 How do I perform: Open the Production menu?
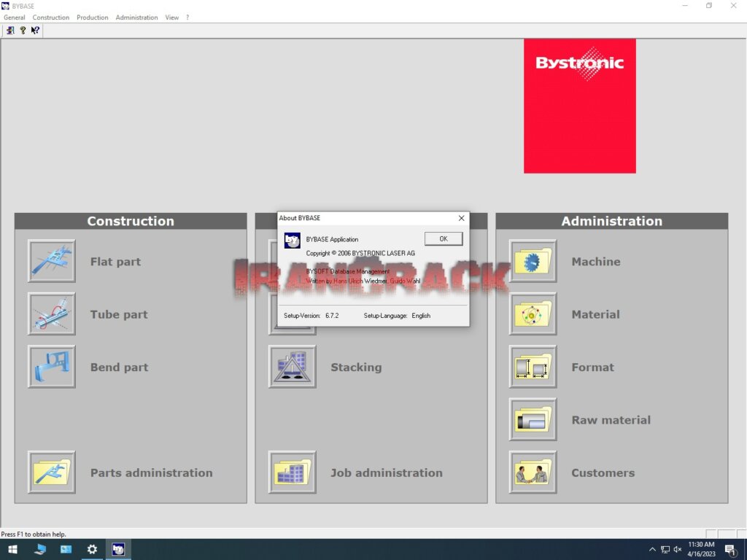(x=92, y=17)
